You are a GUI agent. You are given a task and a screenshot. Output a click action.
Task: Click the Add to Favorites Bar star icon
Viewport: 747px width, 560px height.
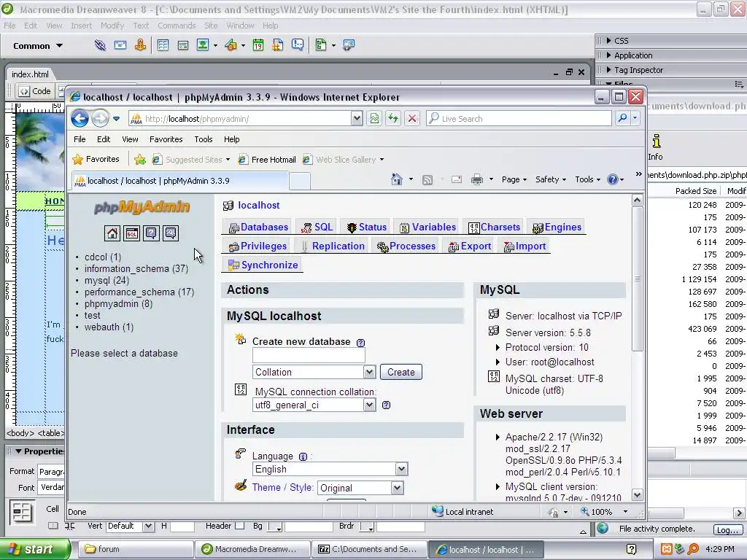[140, 160]
